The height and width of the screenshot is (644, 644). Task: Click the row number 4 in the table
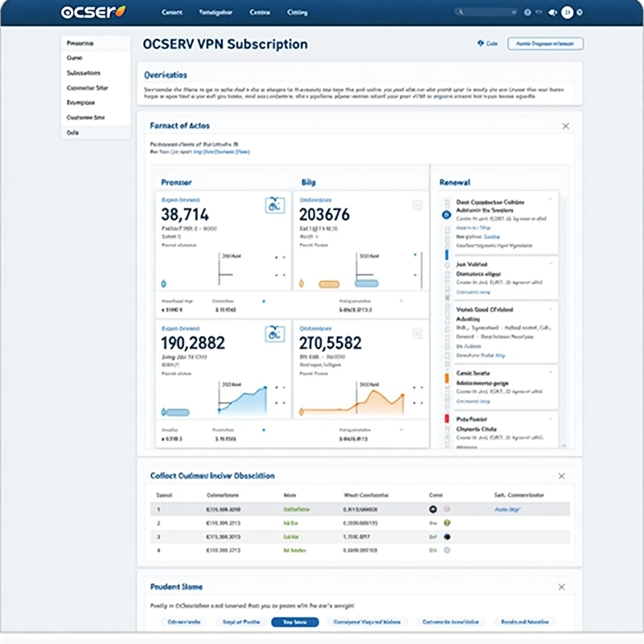coord(159,550)
